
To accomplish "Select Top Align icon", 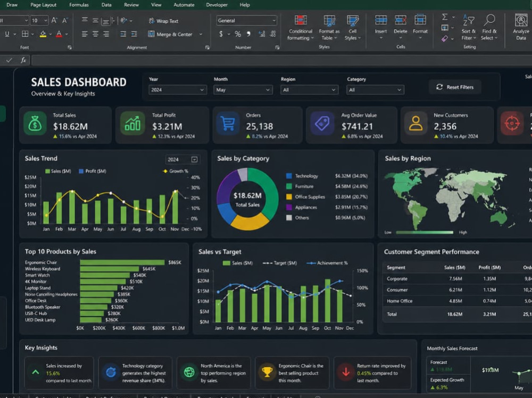I will [85, 20].
